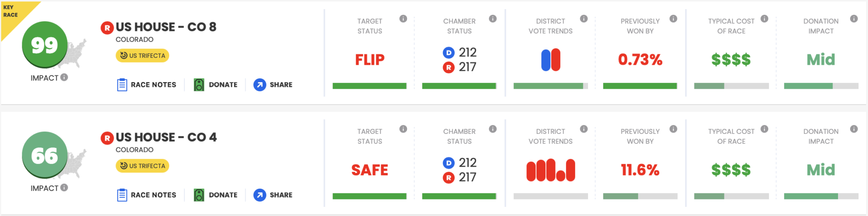Show info for CO 4 Typical Cost of Race

point(764,129)
